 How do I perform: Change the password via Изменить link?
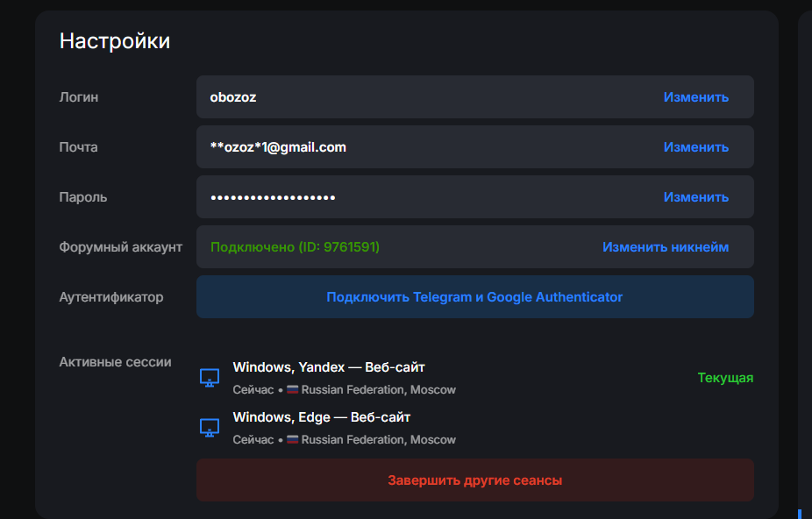pos(695,197)
